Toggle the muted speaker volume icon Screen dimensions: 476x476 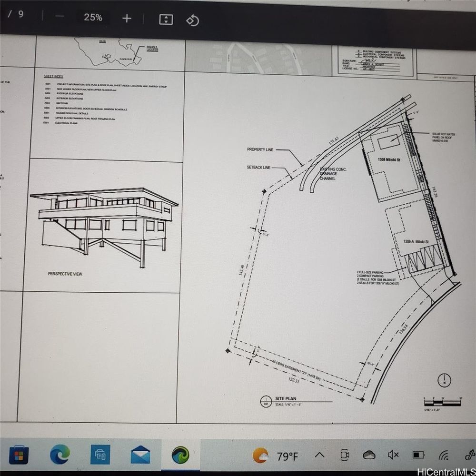click(x=393, y=456)
